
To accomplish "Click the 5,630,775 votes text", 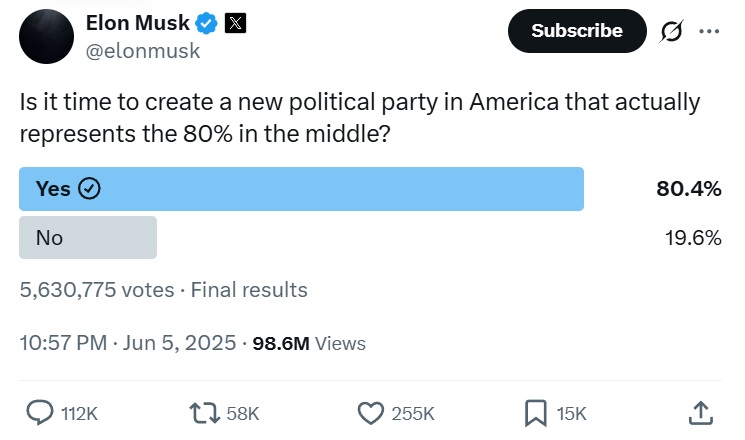I will coord(97,290).
